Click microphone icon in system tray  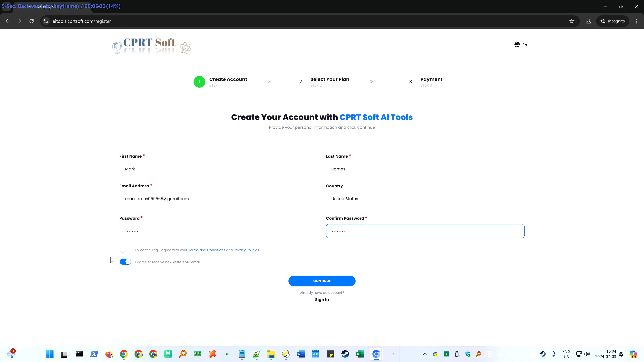tap(553, 354)
